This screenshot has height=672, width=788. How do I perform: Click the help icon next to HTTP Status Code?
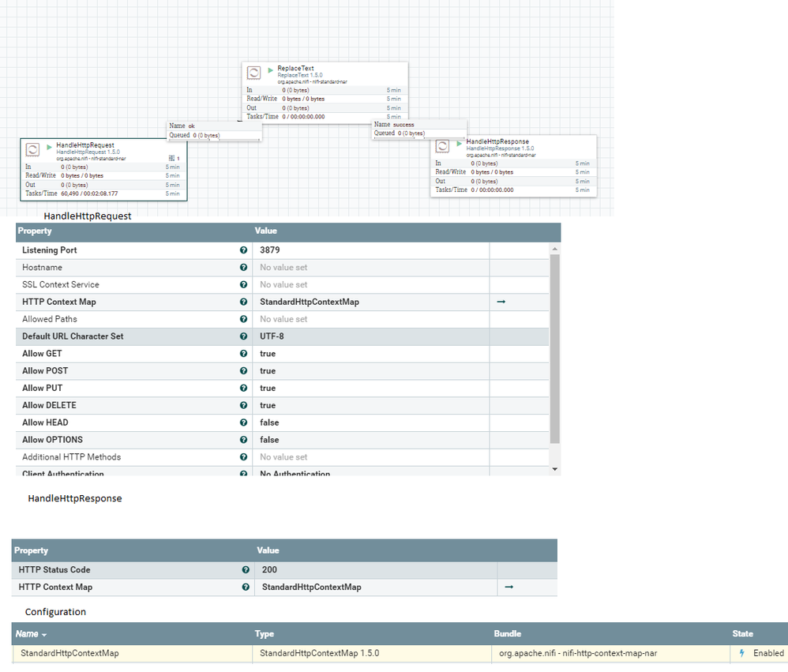pos(246,569)
